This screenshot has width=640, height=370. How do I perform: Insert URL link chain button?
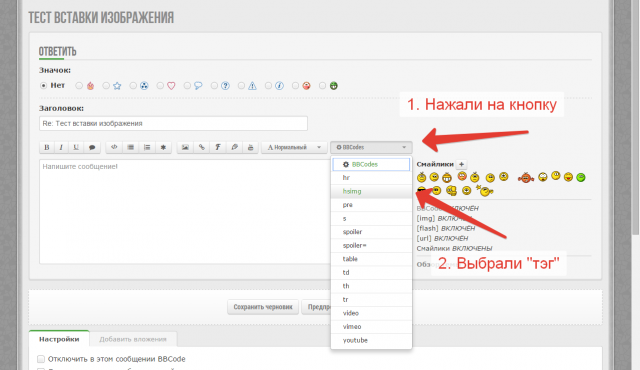pos(201,147)
